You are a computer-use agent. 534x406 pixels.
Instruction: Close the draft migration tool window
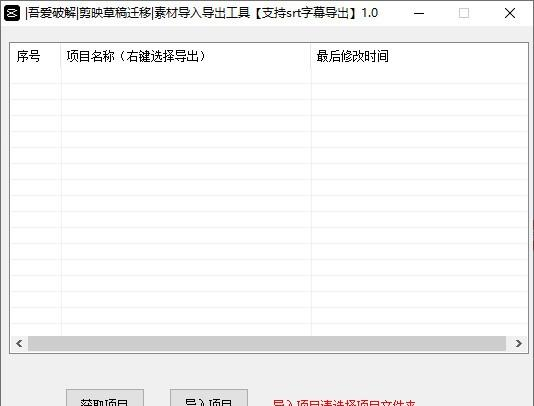[x=510, y=13]
